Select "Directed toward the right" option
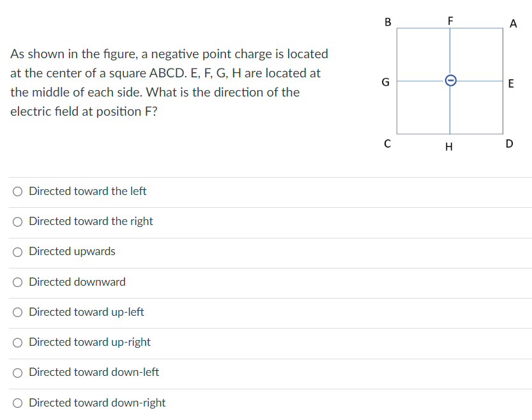The image size is (532, 420). pyautogui.click(x=90, y=221)
